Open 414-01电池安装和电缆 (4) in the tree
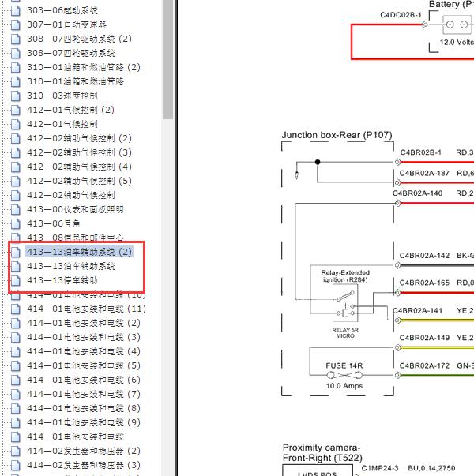The width and height of the screenshot is (474, 476). click(84, 351)
